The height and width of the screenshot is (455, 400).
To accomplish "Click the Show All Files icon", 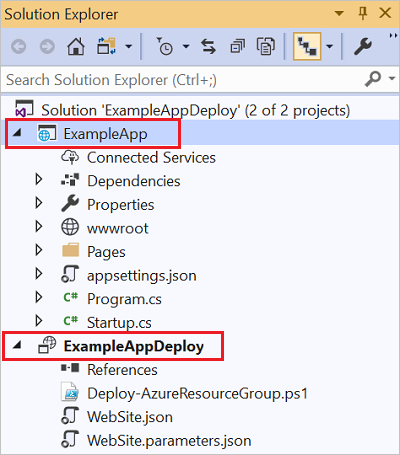I will tap(266, 46).
